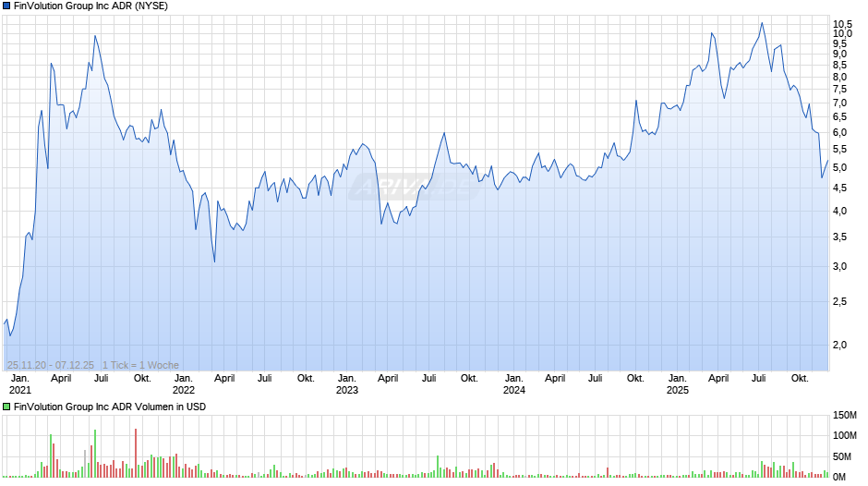Click the price peak point near Juli 2025
Screen dimensions: 868x486
[762, 23]
